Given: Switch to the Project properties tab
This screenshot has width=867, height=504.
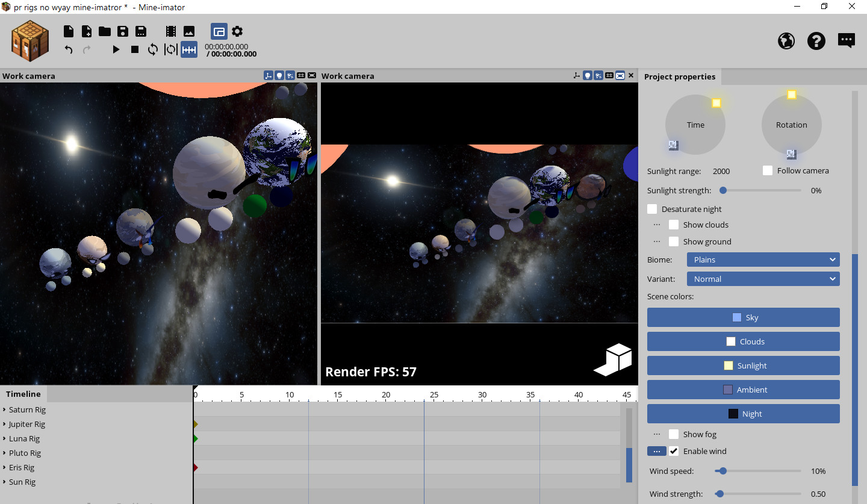Looking at the screenshot, I should coord(680,76).
